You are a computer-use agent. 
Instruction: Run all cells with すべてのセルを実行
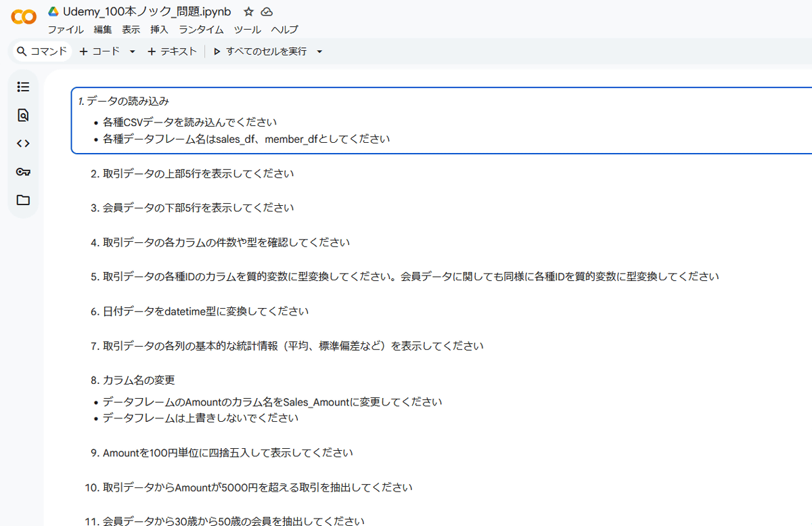[260, 51]
